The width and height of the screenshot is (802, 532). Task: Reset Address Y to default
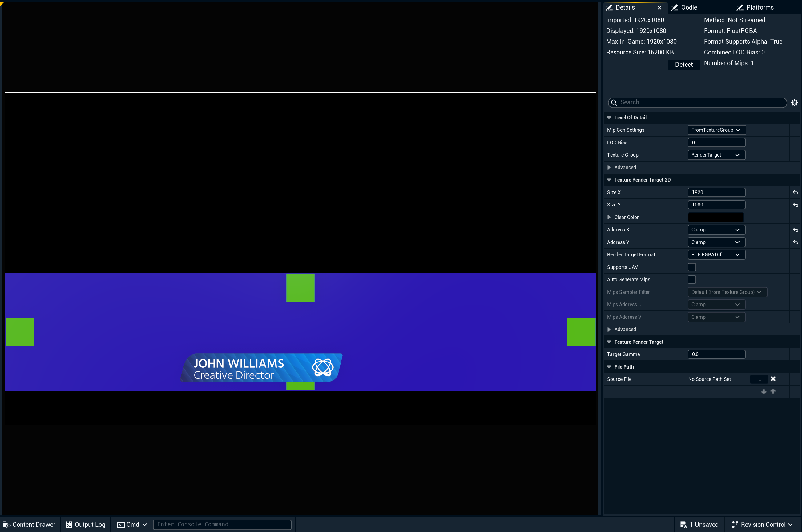coord(795,242)
